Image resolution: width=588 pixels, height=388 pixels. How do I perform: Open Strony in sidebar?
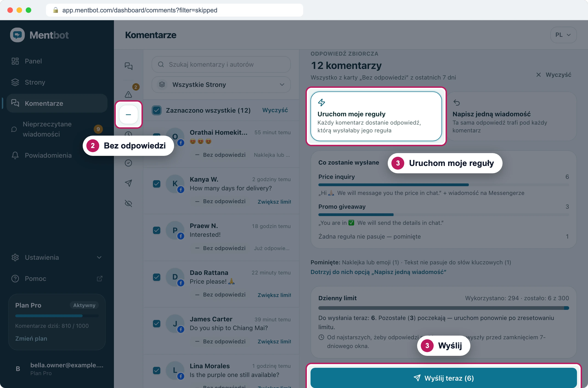pyautogui.click(x=57, y=82)
